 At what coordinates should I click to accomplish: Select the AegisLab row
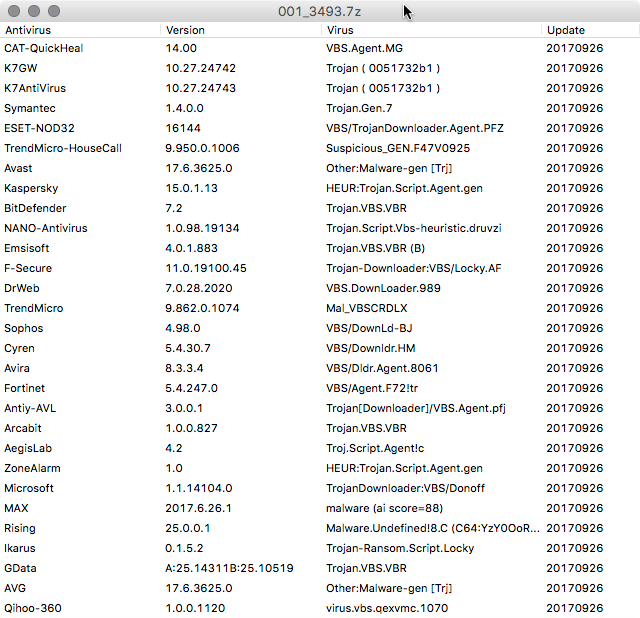[320, 448]
